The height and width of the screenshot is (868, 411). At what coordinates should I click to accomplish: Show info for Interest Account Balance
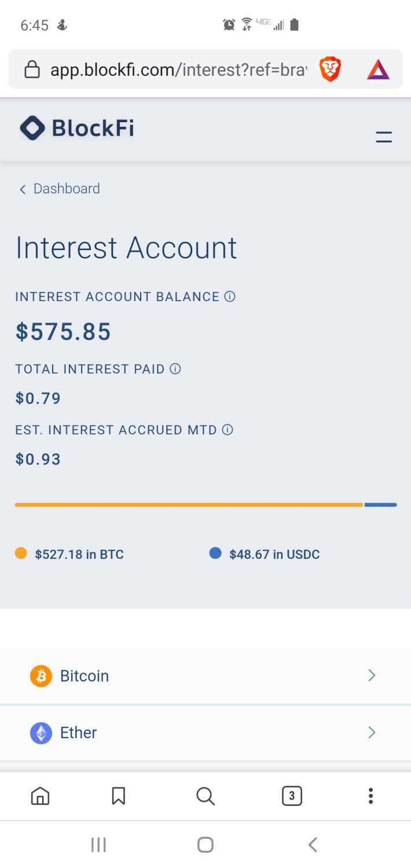coord(230,296)
